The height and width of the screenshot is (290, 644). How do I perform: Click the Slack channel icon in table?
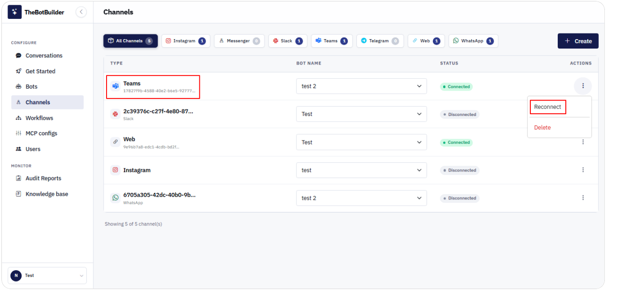[x=115, y=114]
